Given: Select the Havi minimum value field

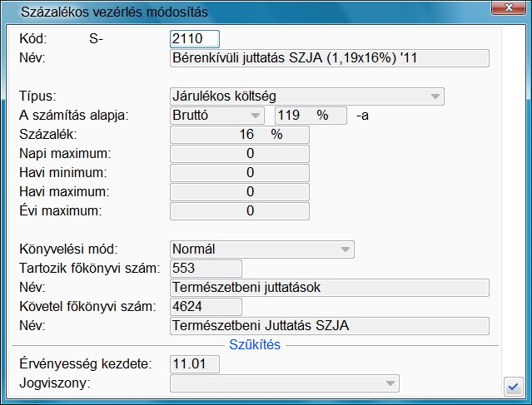Looking at the screenshot, I should click(x=240, y=173).
